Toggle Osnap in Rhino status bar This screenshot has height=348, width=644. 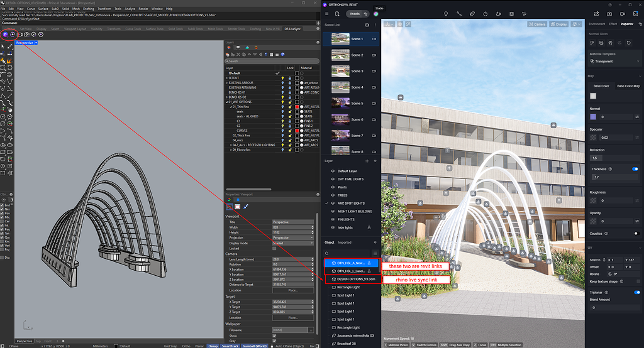[213, 346]
